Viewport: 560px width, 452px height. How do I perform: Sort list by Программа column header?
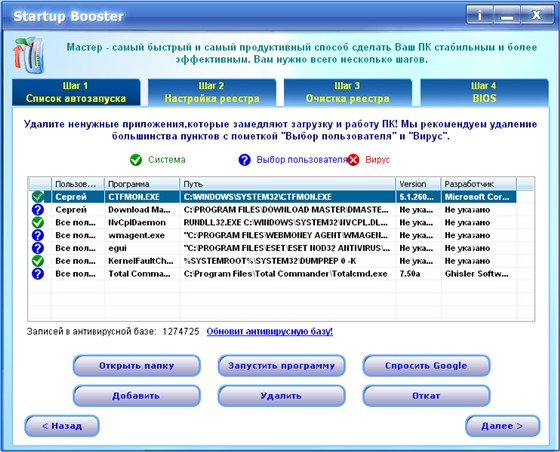(x=142, y=184)
